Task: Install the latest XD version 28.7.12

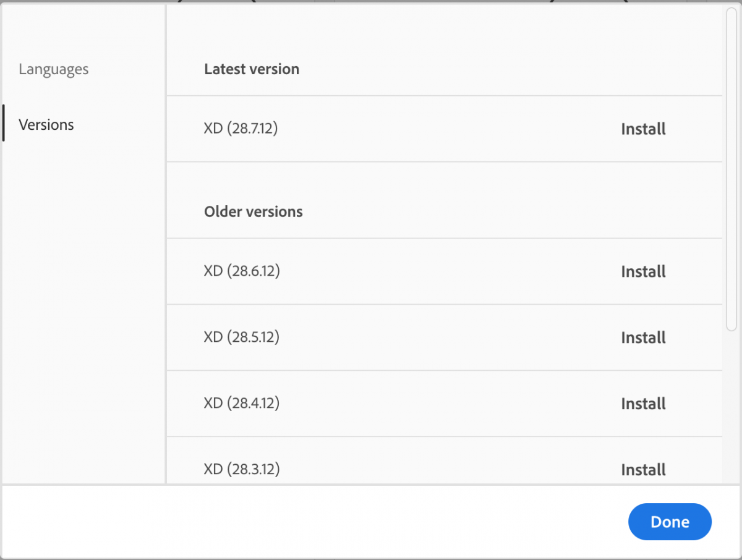Action: coord(643,129)
